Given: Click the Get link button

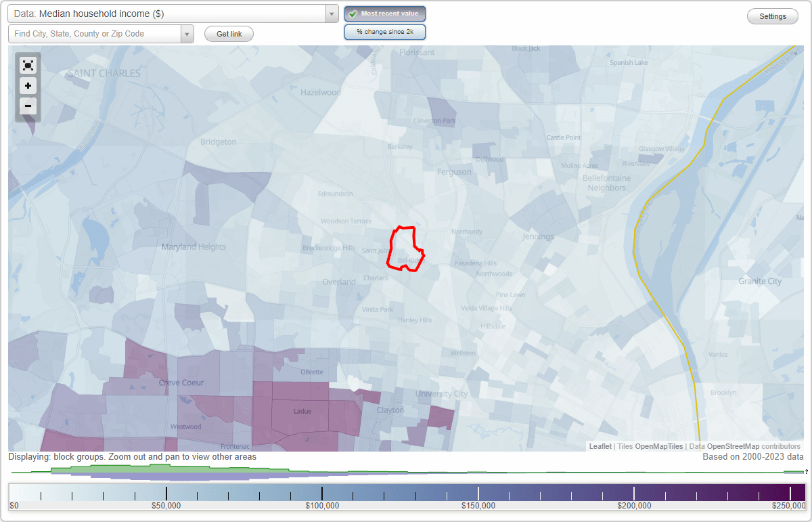Looking at the screenshot, I should click(x=228, y=34).
